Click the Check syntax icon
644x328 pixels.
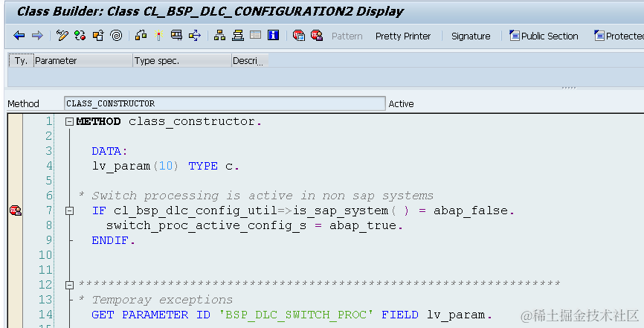[141, 36]
